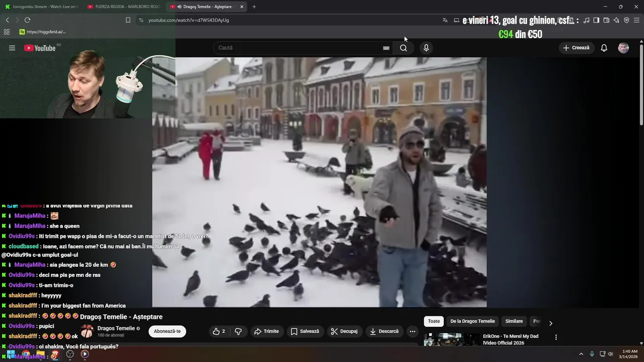Viewport: 644px width, 362px height.
Task: Click the taskbar microphone tray icon
Action: pos(592,354)
